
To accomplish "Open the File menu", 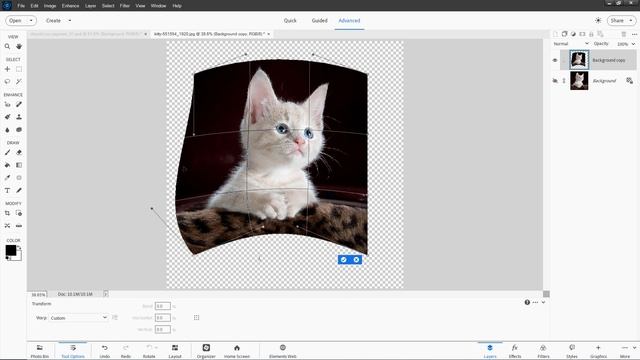I will [x=21, y=6].
